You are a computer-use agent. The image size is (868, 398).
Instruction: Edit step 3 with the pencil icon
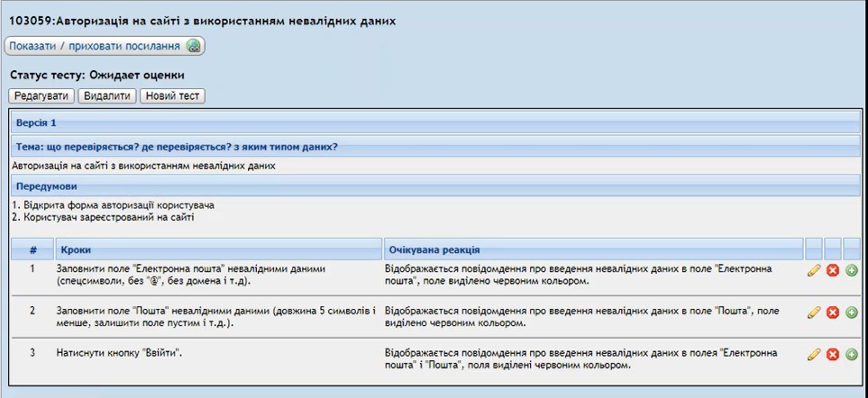click(x=814, y=354)
